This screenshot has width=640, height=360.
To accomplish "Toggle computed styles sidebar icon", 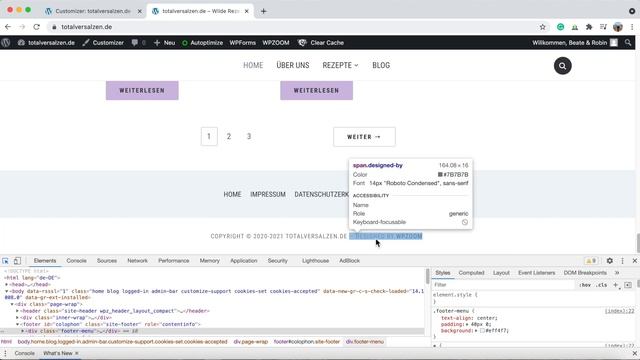I will (628, 285).
